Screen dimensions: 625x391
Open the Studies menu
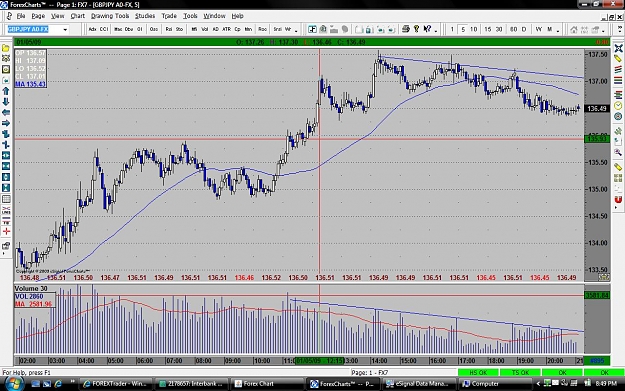145,16
